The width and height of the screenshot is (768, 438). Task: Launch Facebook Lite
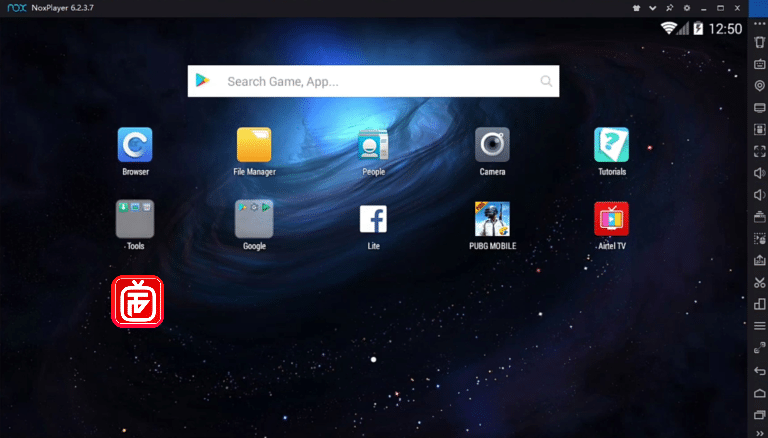coord(373,219)
